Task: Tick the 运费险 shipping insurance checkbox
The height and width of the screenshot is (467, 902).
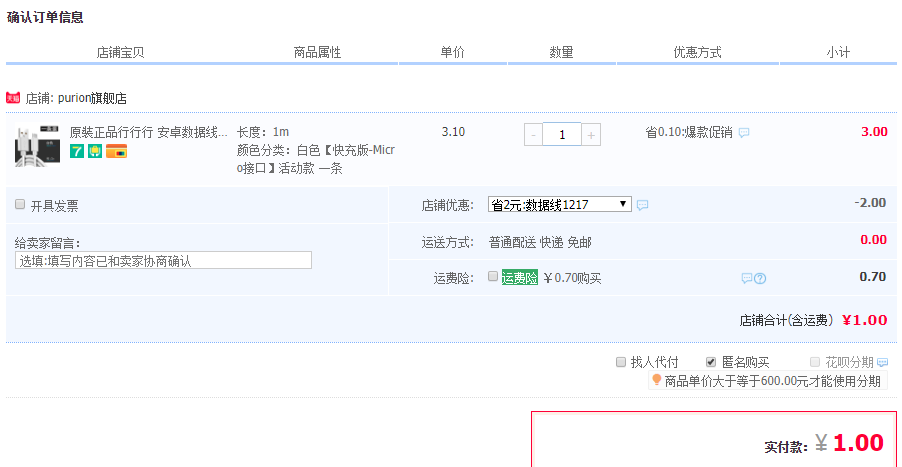Action: 492,276
